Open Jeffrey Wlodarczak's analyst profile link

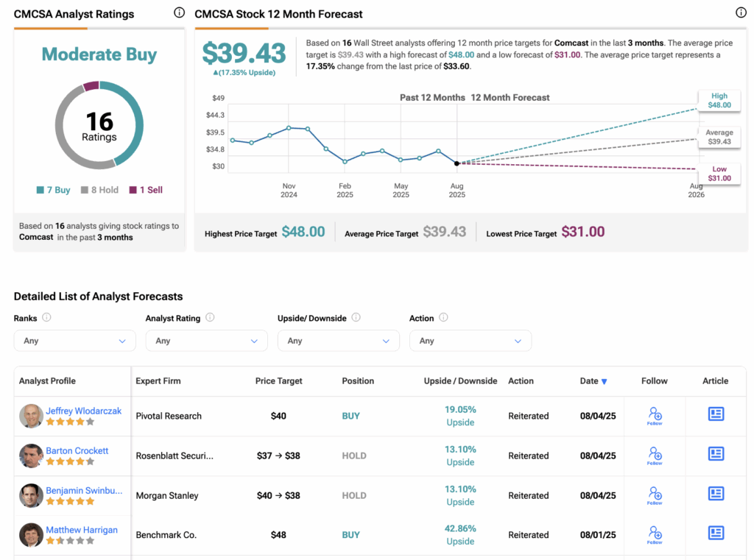pos(83,411)
